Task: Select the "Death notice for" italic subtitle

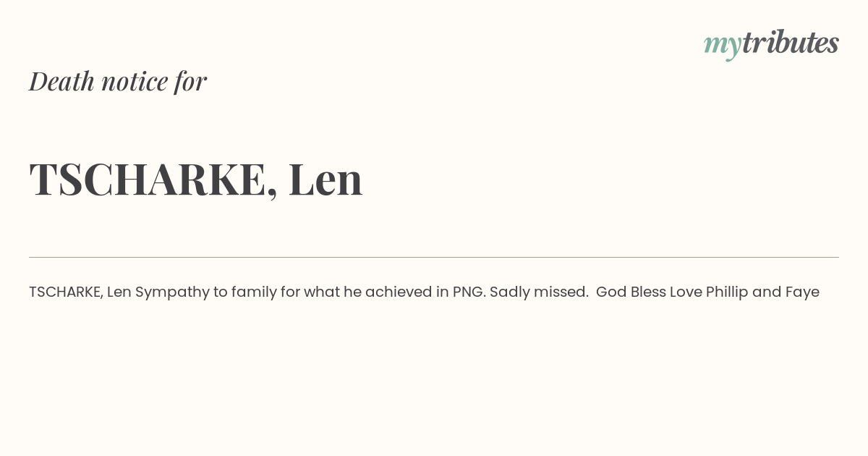Action: coord(118,81)
